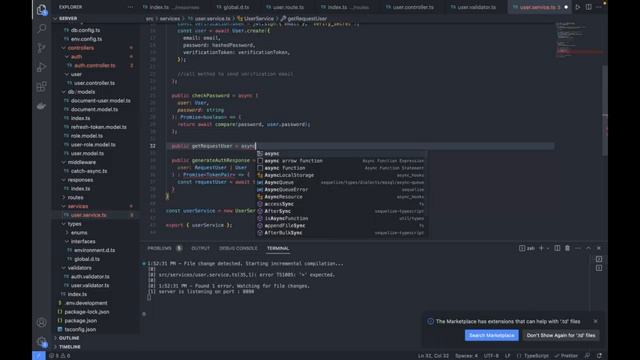The width and height of the screenshot is (640, 360).
Task: Choose 'async arrow function' suggestion
Action: click(x=342, y=161)
